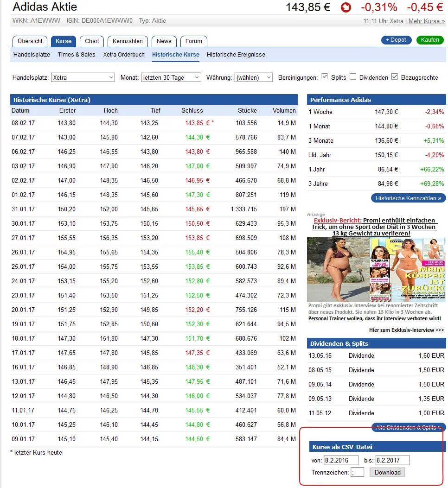448x488 pixels.
Task: Open the Forum tab
Action: 193,41
